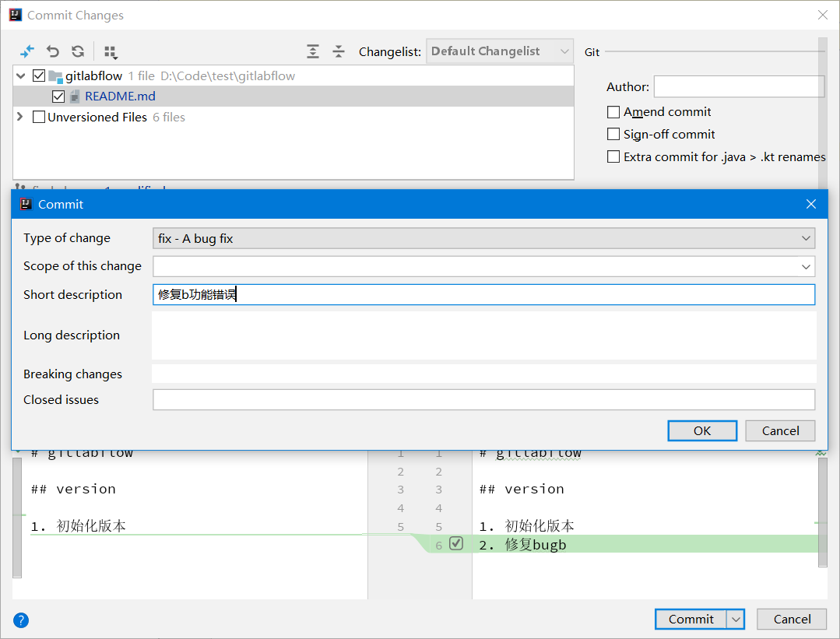Select the README.md file icon
Screen dimensions: 840x639
(x=75, y=97)
